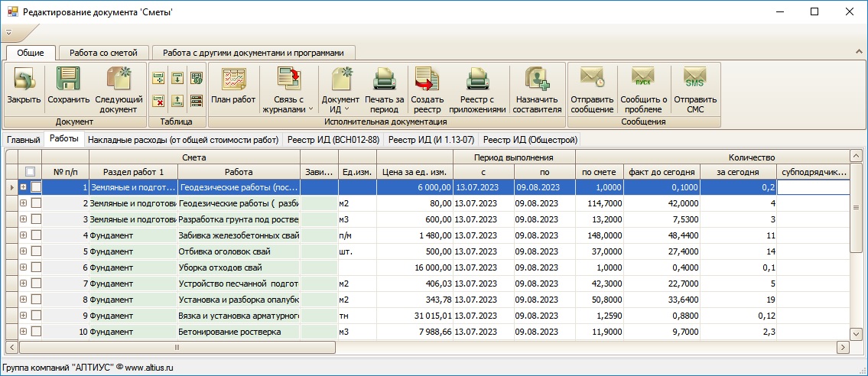
Task: Expand row 3 Разработка грунта
Action: coord(24,219)
